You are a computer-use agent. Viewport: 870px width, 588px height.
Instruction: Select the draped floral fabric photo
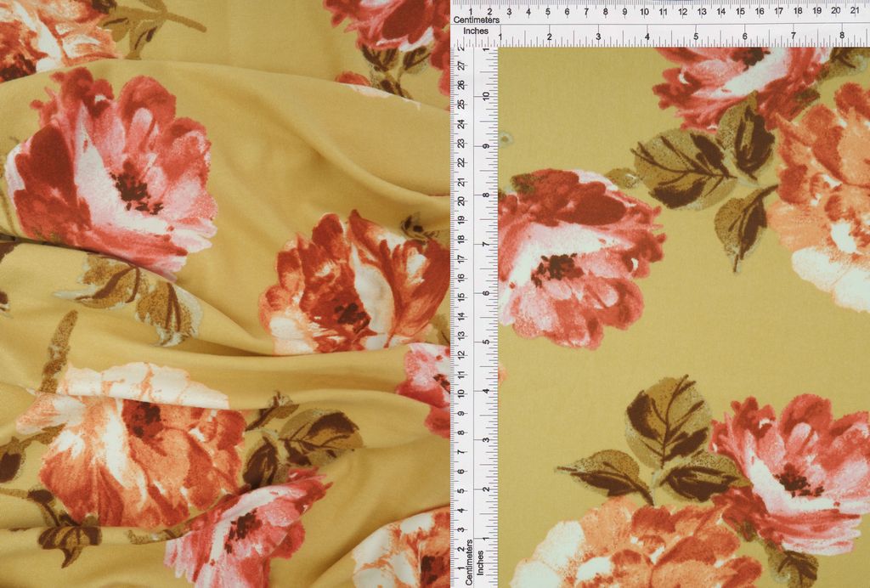[x=224, y=294]
